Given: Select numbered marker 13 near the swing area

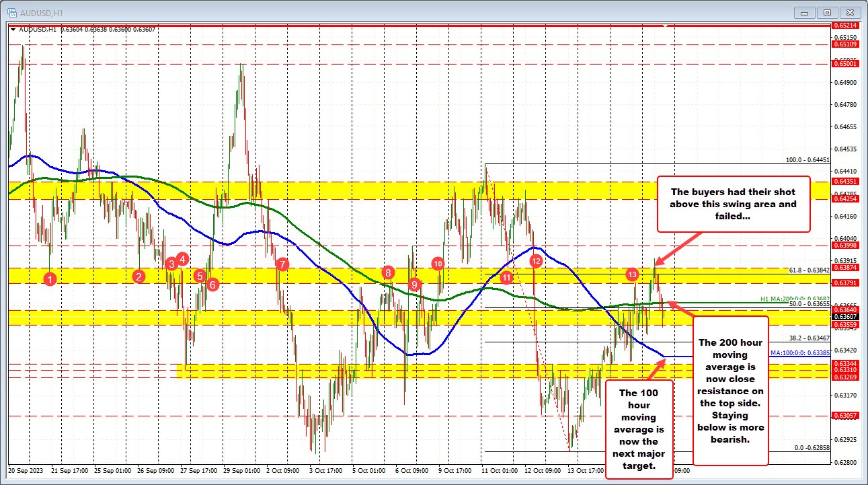Looking at the screenshot, I should [631, 274].
